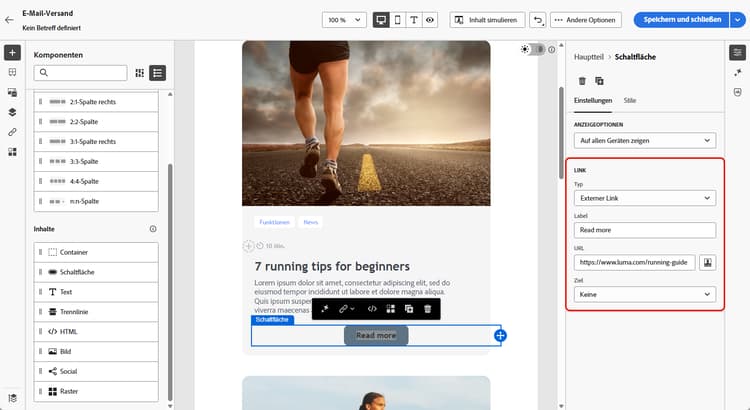
Task: Click the URL input field
Action: pyautogui.click(x=634, y=263)
